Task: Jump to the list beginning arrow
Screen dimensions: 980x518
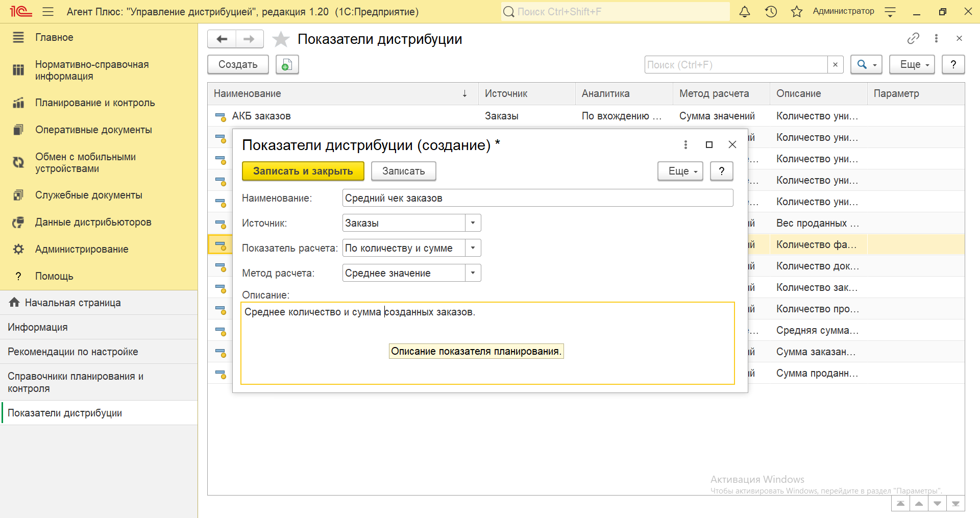Action: [x=900, y=503]
